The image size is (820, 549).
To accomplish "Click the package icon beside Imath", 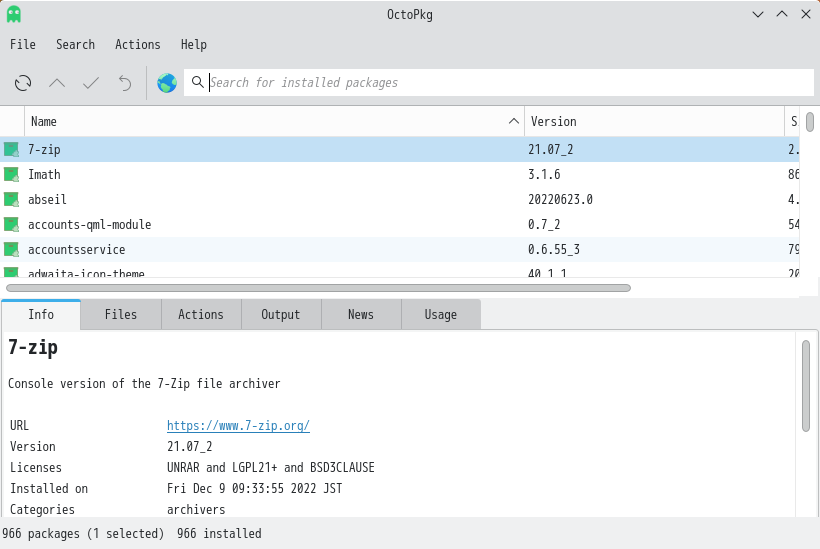I will [x=12, y=175].
